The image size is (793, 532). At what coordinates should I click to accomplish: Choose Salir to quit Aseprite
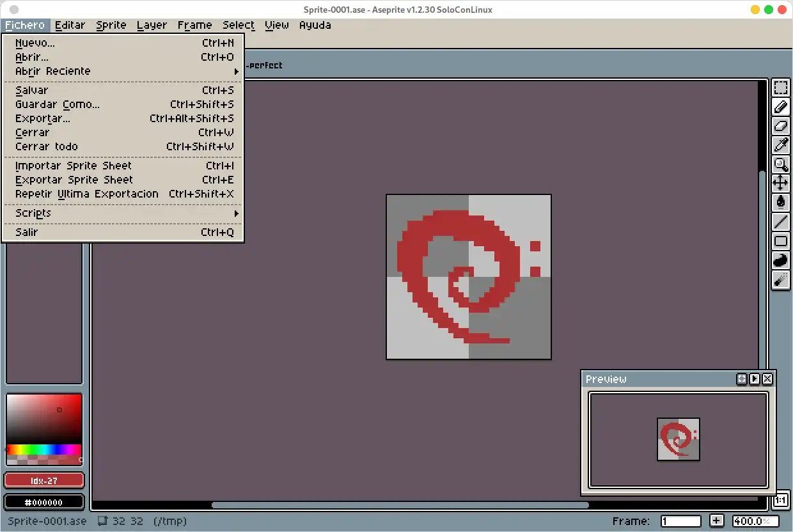click(122, 232)
